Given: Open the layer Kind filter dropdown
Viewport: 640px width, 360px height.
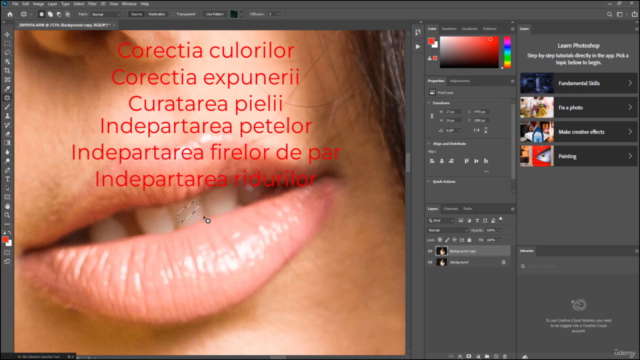Looking at the screenshot, I should 441,221.
